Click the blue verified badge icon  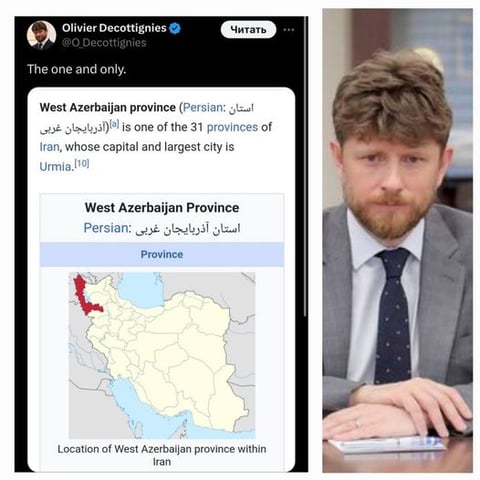pos(175,28)
